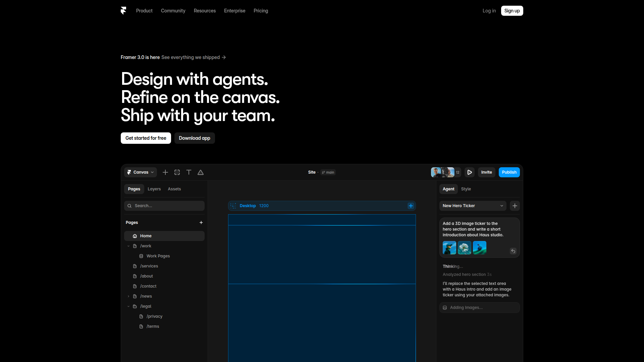
Task: Click the Home page icon
Action: point(135,236)
